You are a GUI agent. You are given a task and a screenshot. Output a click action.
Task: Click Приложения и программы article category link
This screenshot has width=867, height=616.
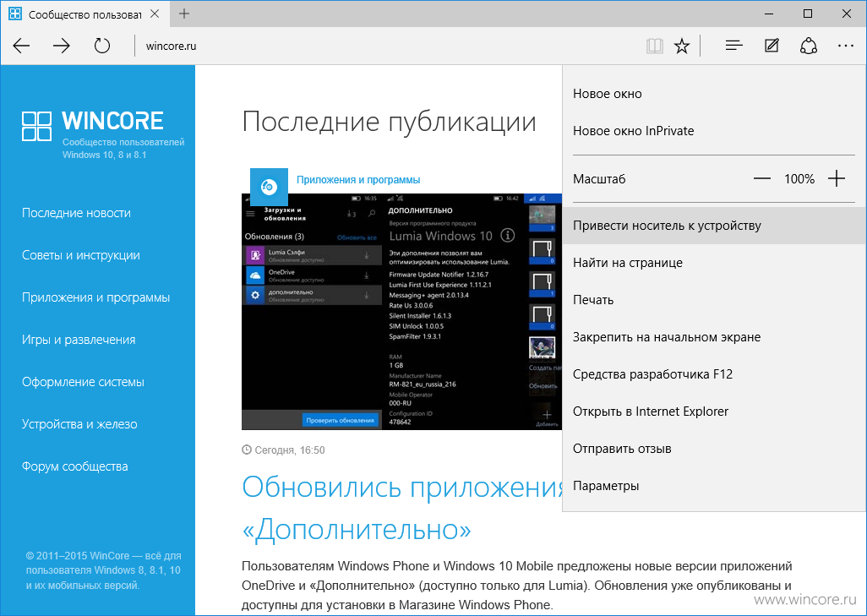click(x=358, y=180)
